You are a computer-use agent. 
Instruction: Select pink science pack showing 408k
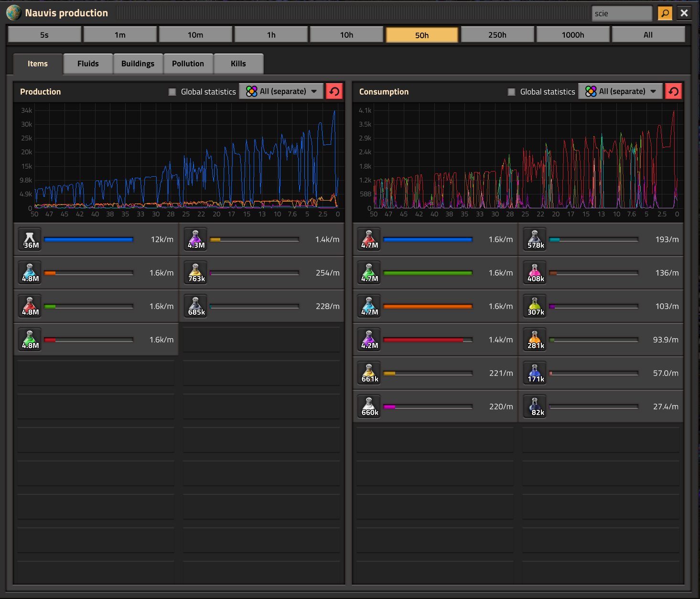(535, 272)
